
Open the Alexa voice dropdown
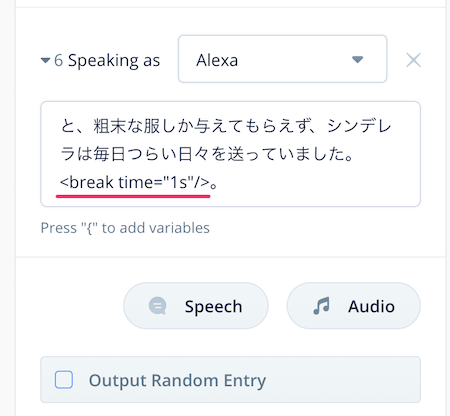click(x=282, y=59)
